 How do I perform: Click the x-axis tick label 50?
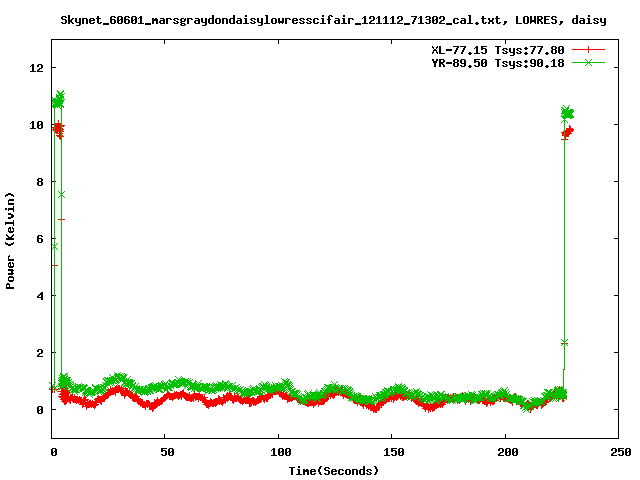pos(167,452)
